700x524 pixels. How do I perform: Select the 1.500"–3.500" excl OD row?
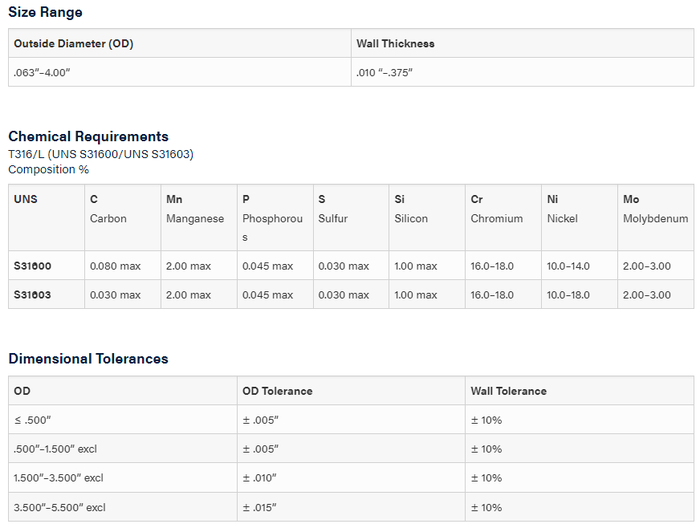[x=59, y=479]
